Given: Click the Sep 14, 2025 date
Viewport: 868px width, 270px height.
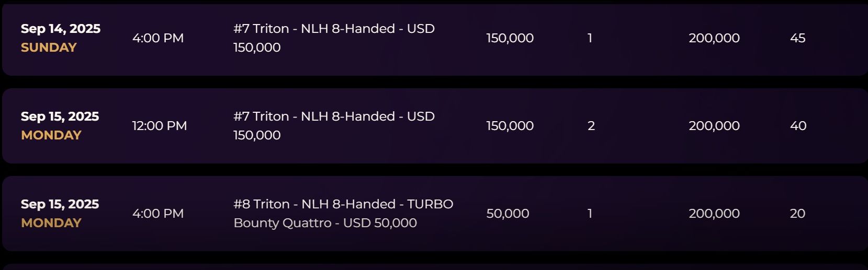Looking at the screenshot, I should pos(61,29).
